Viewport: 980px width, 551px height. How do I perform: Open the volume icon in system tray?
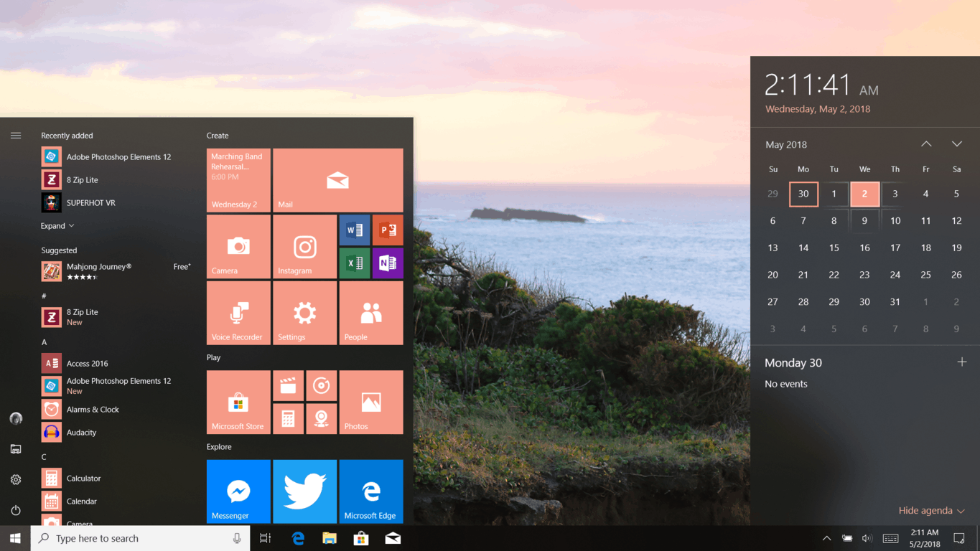(867, 538)
